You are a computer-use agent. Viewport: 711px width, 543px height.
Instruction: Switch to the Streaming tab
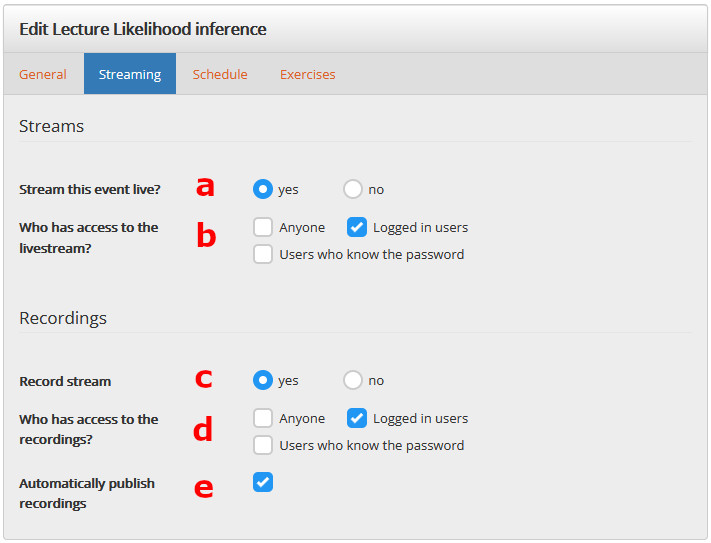[x=130, y=74]
